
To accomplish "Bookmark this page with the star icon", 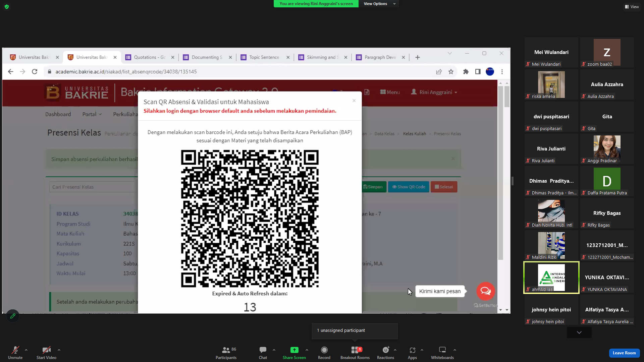I will (451, 72).
